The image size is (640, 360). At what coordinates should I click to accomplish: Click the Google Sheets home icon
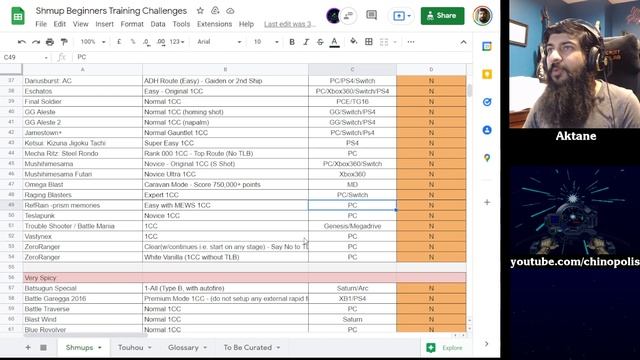18,16
